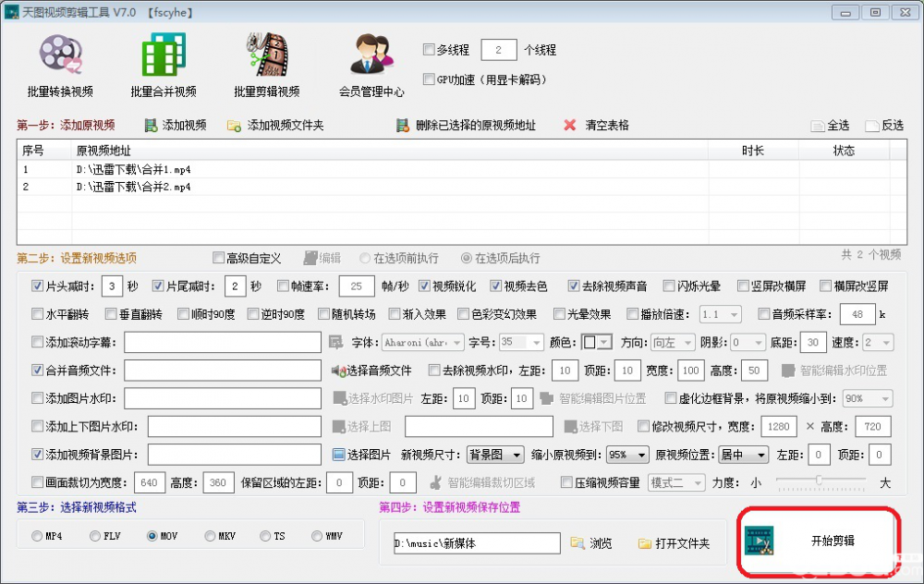Viewport: 924px width, 584px height.
Task: Click the 智能编辑图片位置 icon
Action: (546, 399)
